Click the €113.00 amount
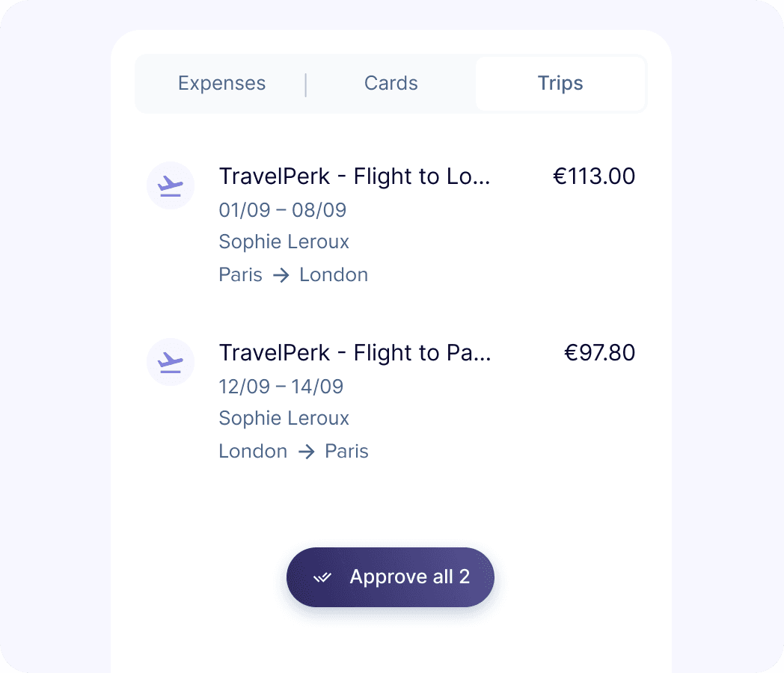 click(x=594, y=176)
